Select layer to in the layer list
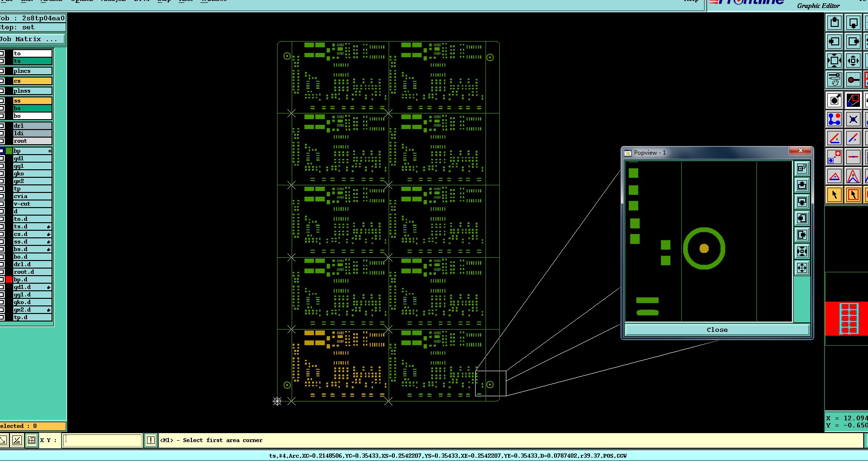Image resolution: width=868 pixels, height=461 pixels. coord(32,53)
